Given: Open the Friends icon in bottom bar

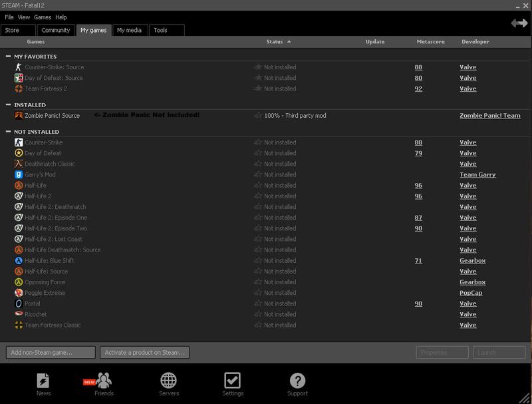Looking at the screenshot, I should coord(104,381).
